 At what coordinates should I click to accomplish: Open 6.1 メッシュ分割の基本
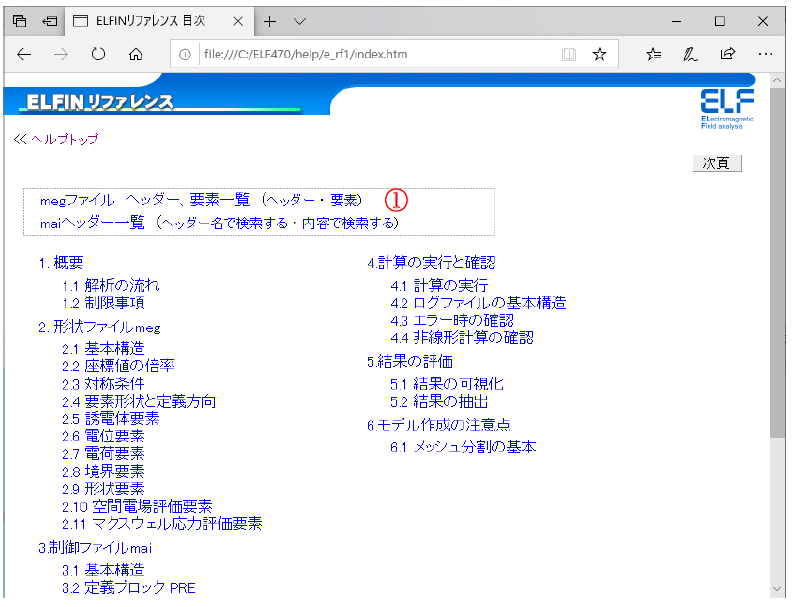(x=463, y=447)
